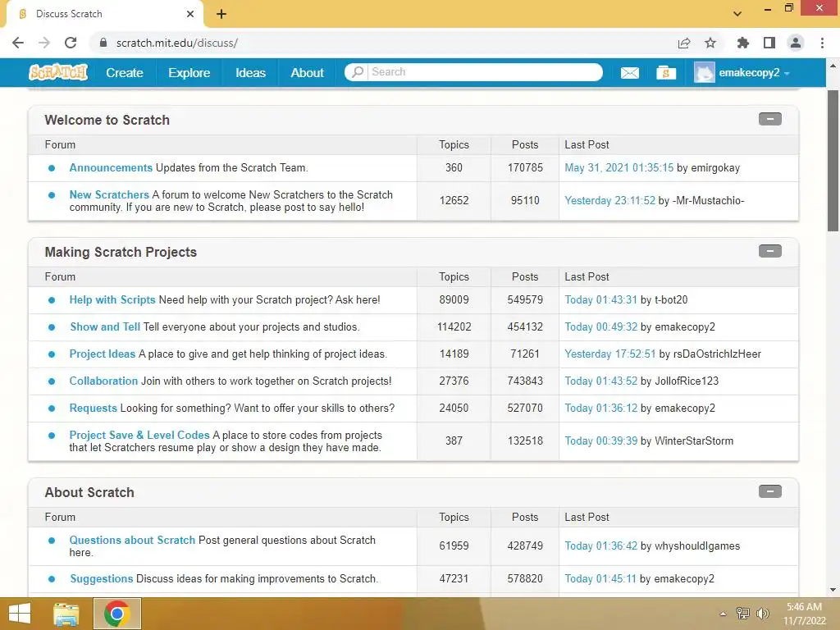Open the About menu item
Image resolution: width=840 pixels, height=630 pixels.
pyautogui.click(x=307, y=73)
